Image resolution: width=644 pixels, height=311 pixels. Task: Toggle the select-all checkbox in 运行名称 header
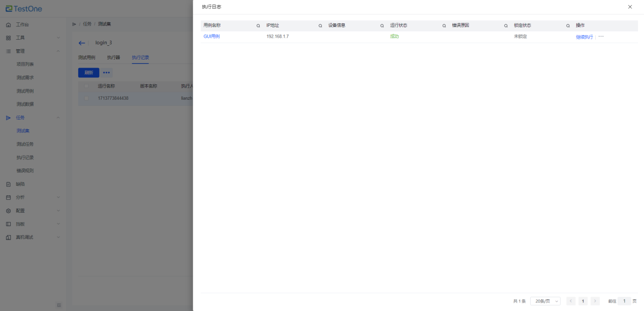pos(86,86)
